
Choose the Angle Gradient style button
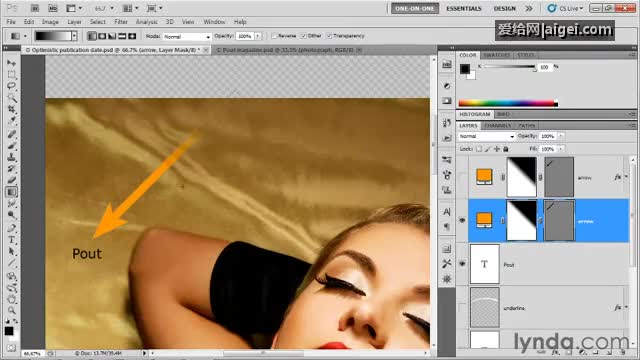tap(112, 36)
